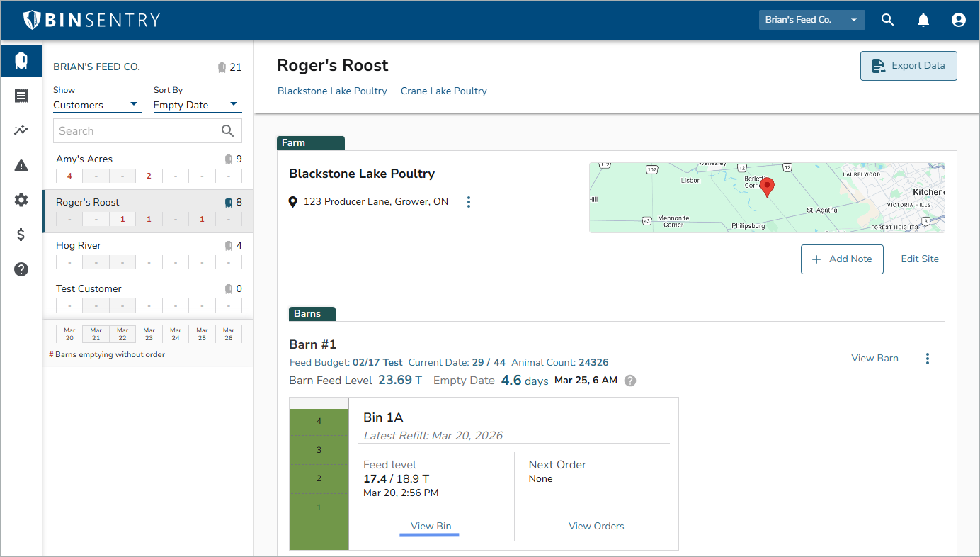Open the billing dollar sign icon

pos(21,235)
